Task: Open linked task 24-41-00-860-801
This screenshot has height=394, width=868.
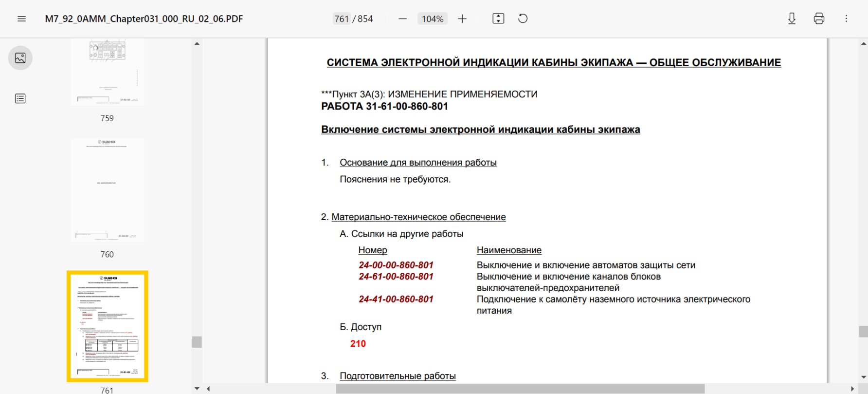Action: coord(396,299)
